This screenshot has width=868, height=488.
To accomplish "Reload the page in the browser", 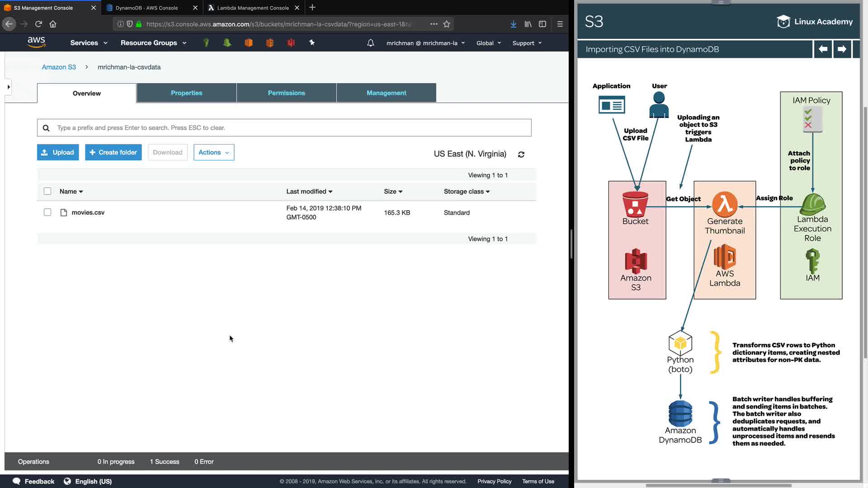I will coord(38,24).
